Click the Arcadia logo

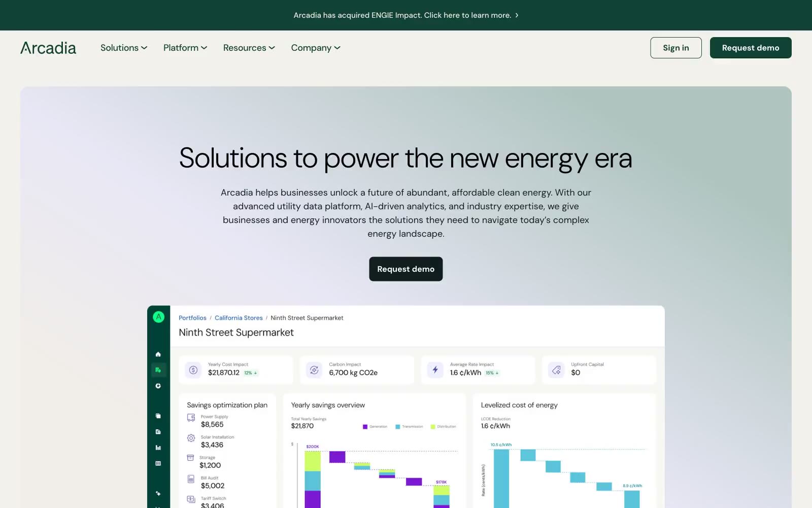click(x=48, y=48)
